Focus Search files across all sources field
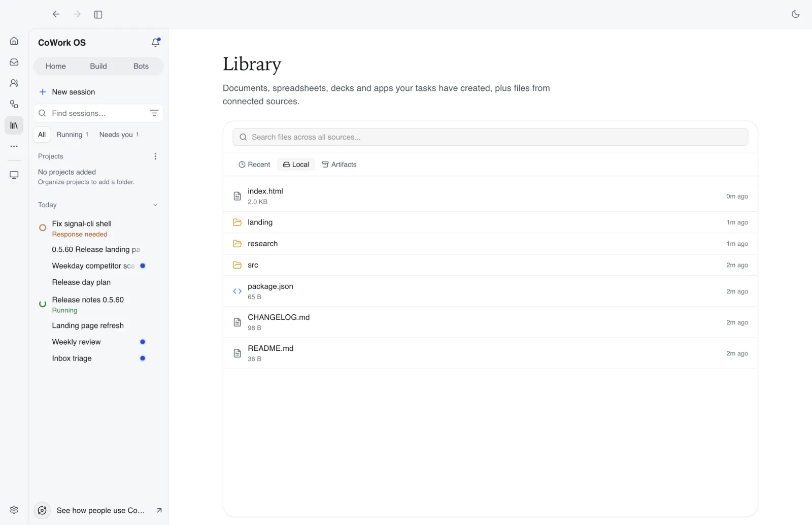The height and width of the screenshot is (525, 812). [490, 137]
